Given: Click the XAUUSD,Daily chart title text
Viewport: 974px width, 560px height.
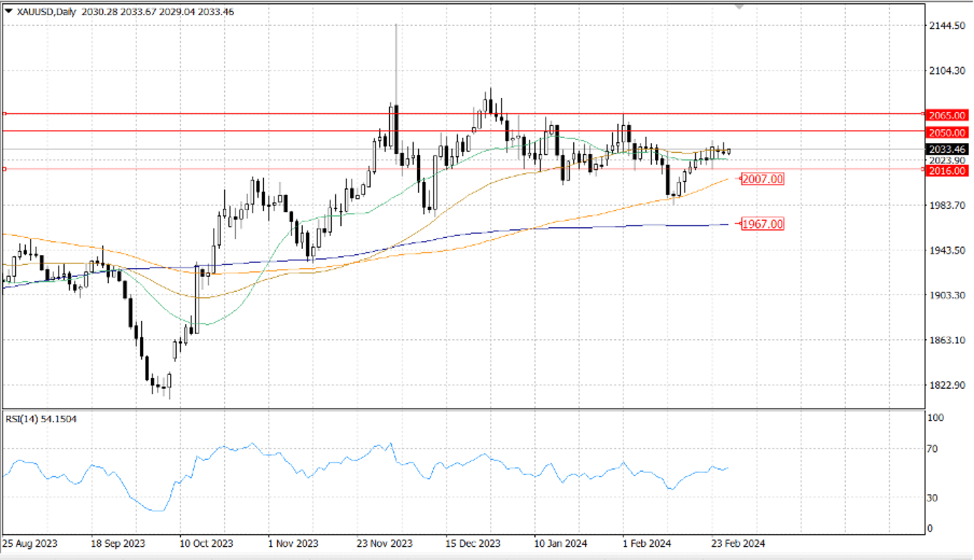Looking at the screenshot, I should 46,12.
